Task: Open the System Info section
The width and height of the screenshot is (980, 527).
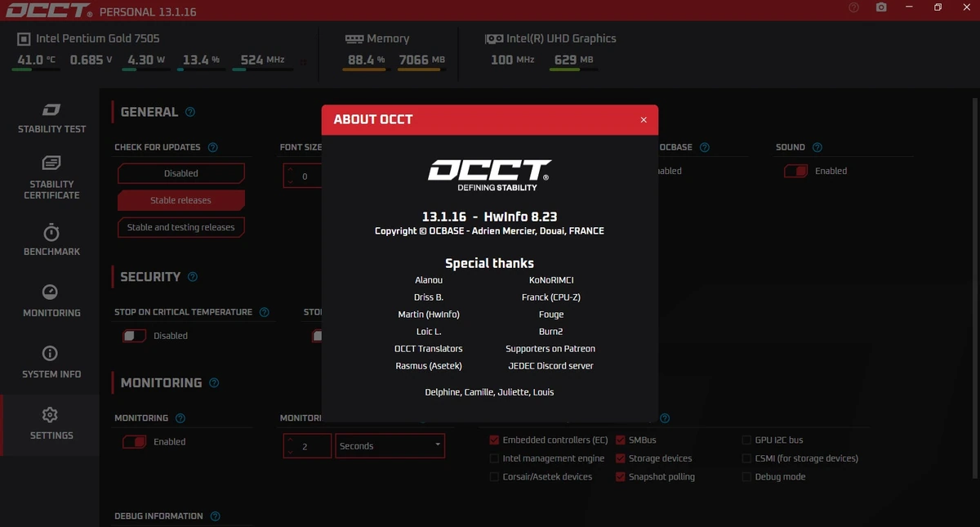Action: (51, 363)
